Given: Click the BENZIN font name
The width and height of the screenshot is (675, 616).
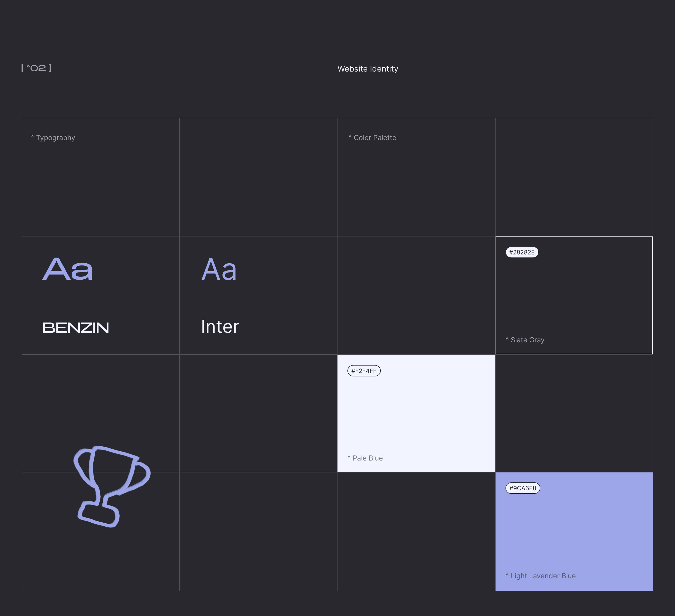Looking at the screenshot, I should click(76, 328).
